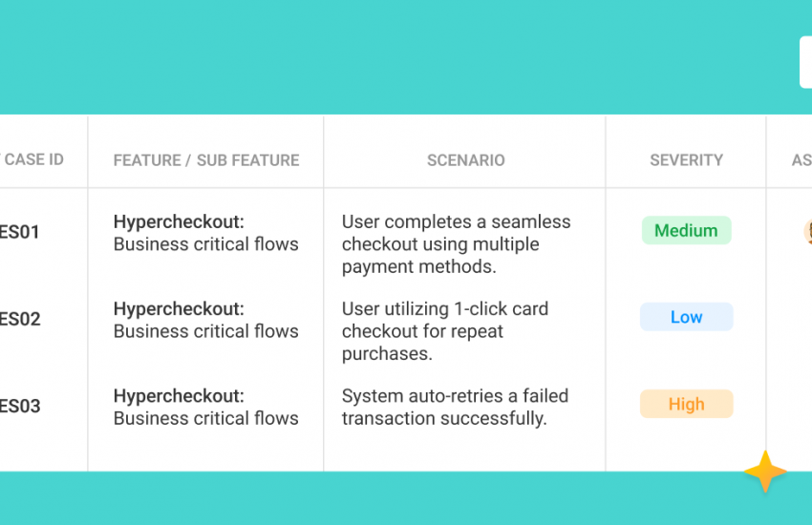Open test case ES02
The image size is (812, 525).
click(x=20, y=319)
